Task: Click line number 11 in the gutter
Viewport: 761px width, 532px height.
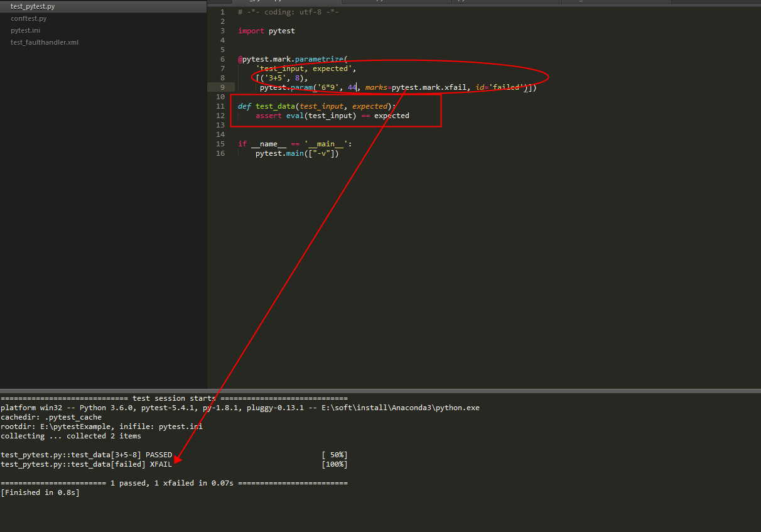Action: pyautogui.click(x=220, y=106)
